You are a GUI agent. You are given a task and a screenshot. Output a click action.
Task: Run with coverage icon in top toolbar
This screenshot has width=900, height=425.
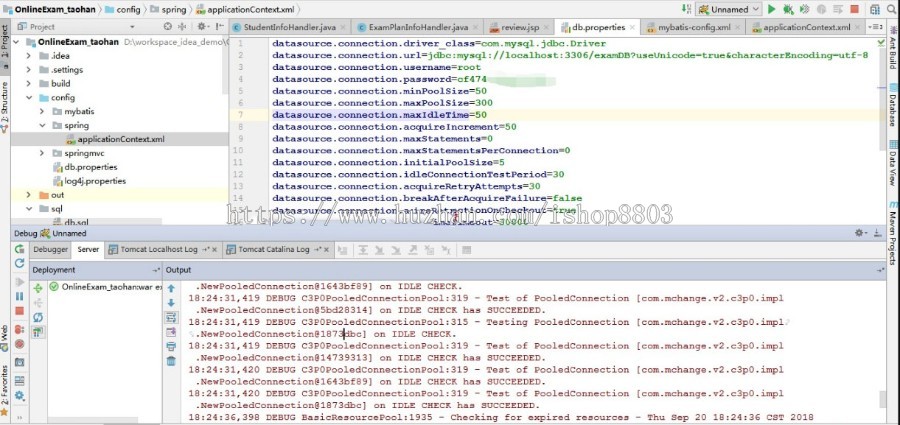pos(805,9)
